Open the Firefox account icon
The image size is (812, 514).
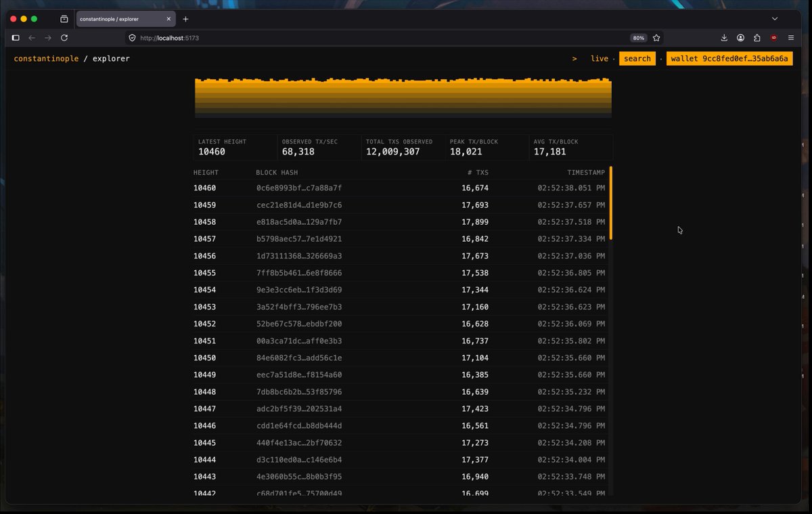[741, 38]
